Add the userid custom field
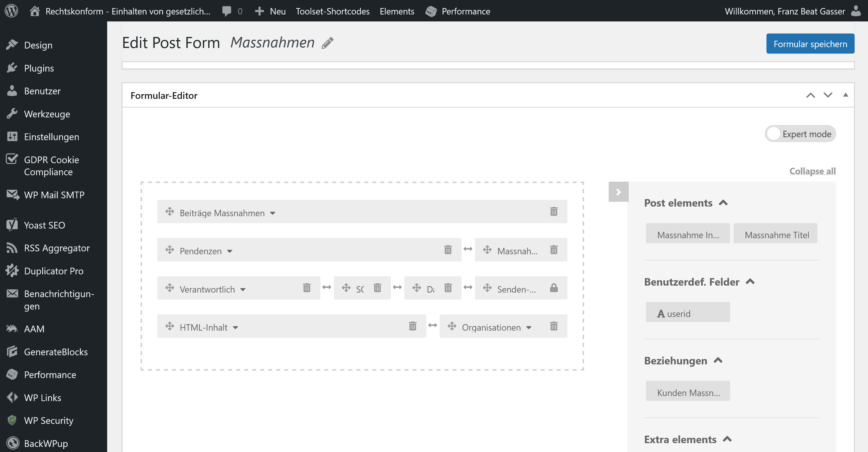The image size is (868, 452). [x=688, y=312]
